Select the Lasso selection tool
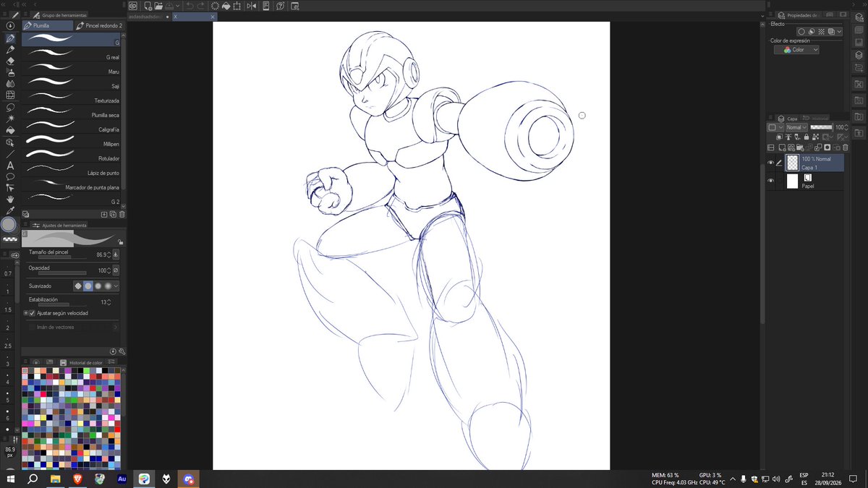 click(10, 106)
